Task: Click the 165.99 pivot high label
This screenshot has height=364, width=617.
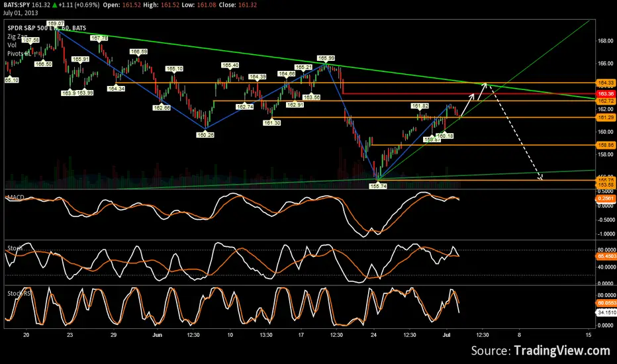Action: (x=326, y=58)
